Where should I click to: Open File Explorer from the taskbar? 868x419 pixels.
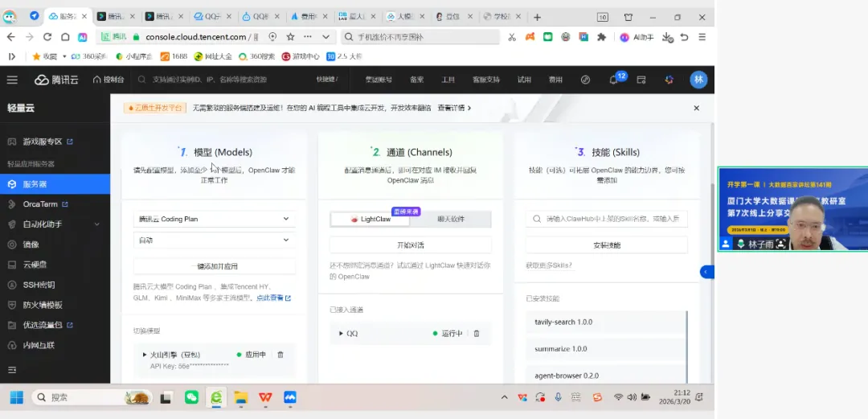[241, 397]
